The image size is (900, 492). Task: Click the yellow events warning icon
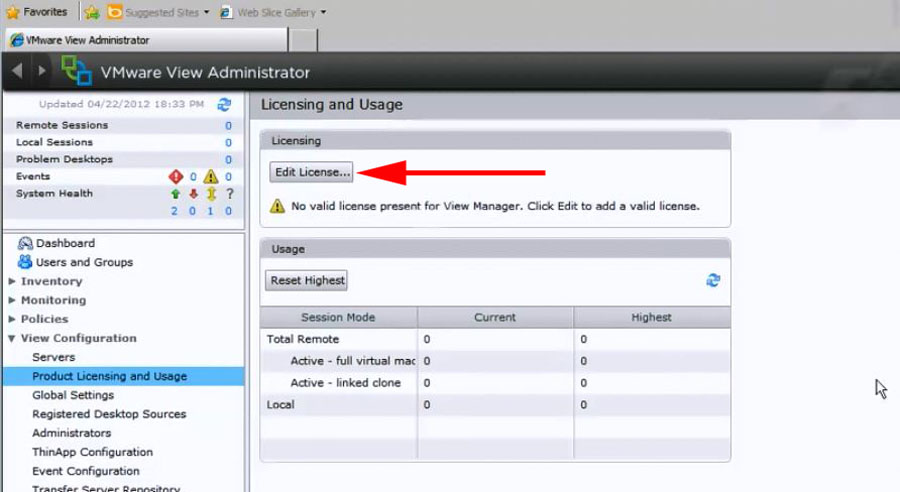tap(211, 176)
